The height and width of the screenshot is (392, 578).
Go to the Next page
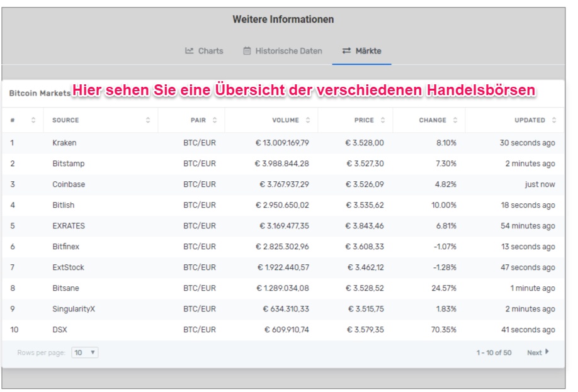coord(538,352)
